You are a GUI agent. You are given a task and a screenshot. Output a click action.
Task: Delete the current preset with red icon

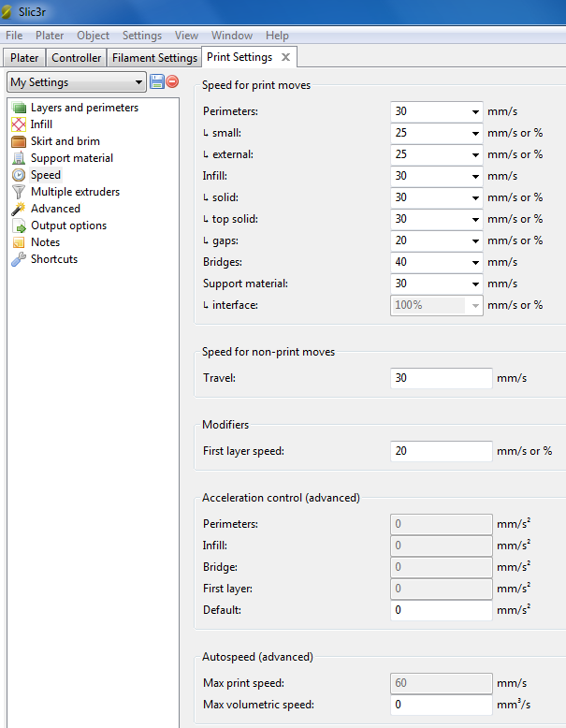[x=172, y=81]
